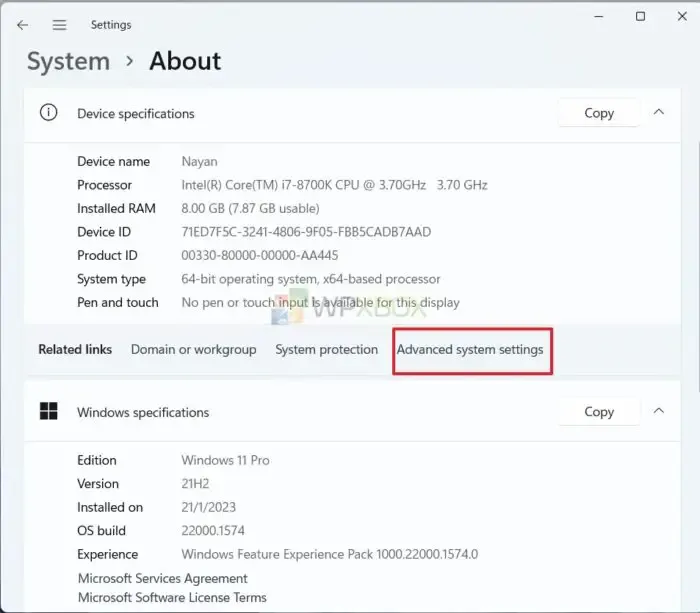Select the Device ID value 71ED7F5C
This screenshot has width=700, height=613.
pyautogui.click(x=306, y=232)
